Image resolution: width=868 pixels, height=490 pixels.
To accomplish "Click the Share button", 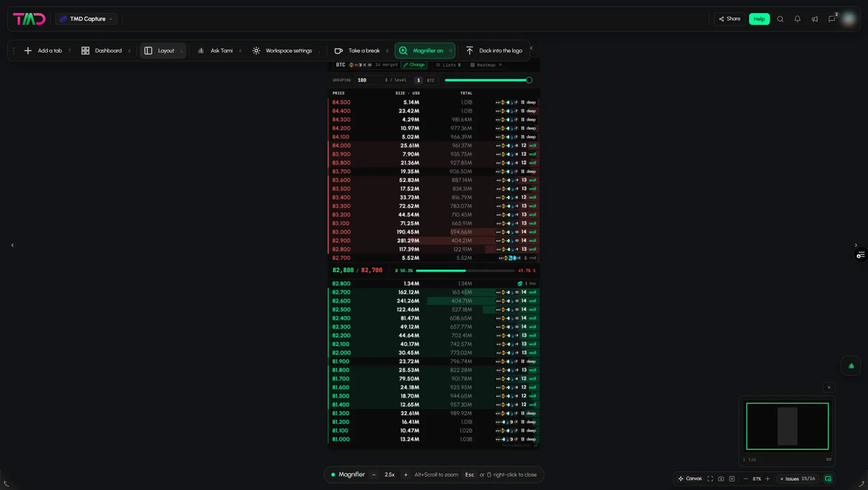I will coord(730,19).
